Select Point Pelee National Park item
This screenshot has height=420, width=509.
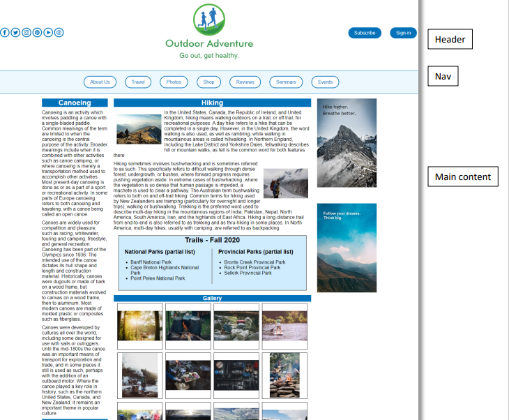(x=158, y=278)
